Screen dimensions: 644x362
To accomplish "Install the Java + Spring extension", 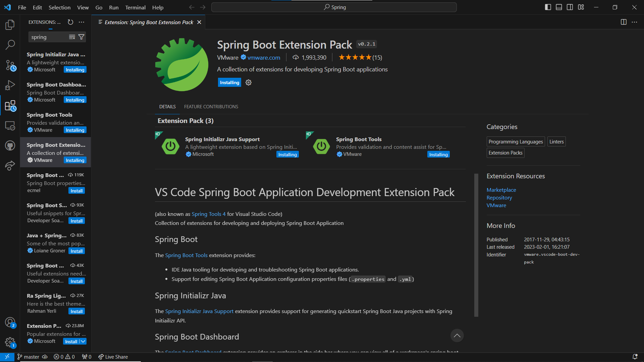I will pos(76,251).
